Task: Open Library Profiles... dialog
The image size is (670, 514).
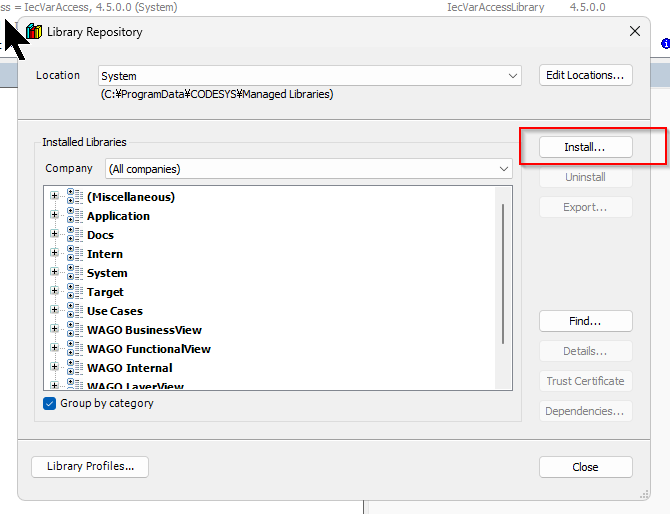Action: click(90, 467)
